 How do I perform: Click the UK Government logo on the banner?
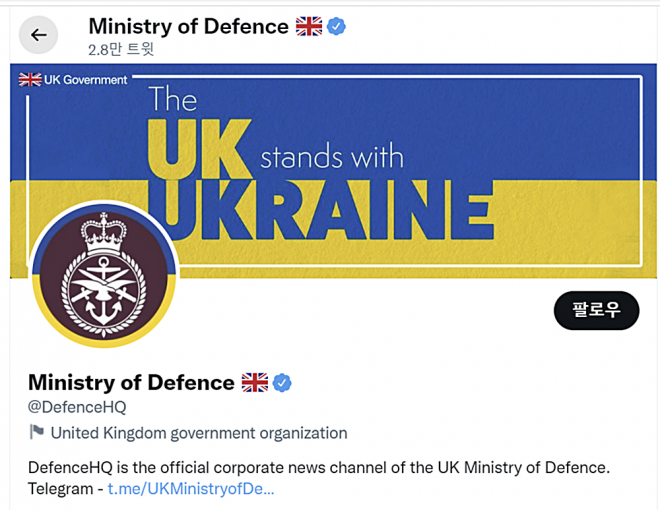(x=74, y=79)
